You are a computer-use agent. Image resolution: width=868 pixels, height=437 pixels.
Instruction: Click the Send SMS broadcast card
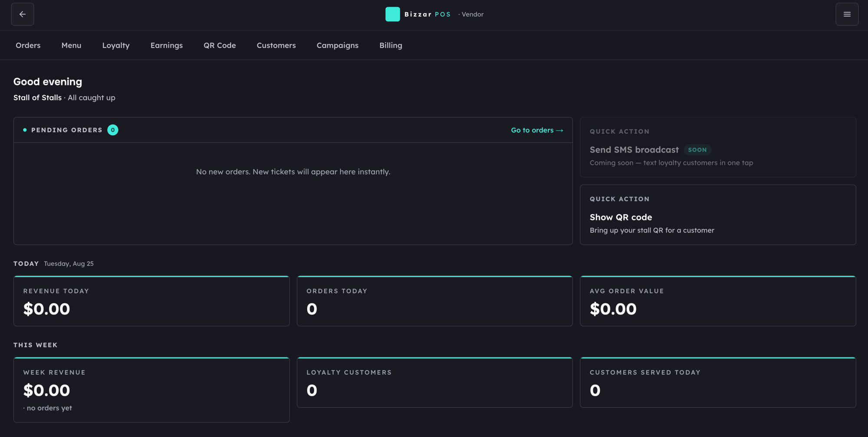718,147
